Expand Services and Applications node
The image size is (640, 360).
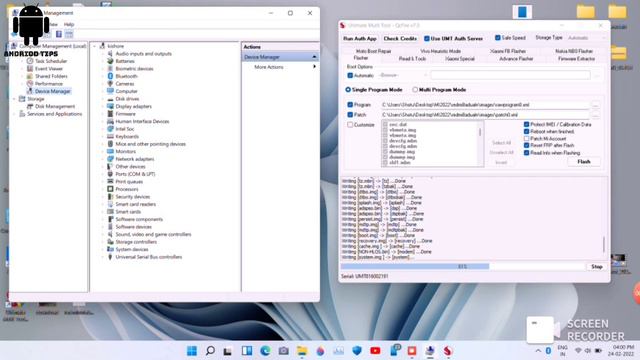pos(14,114)
